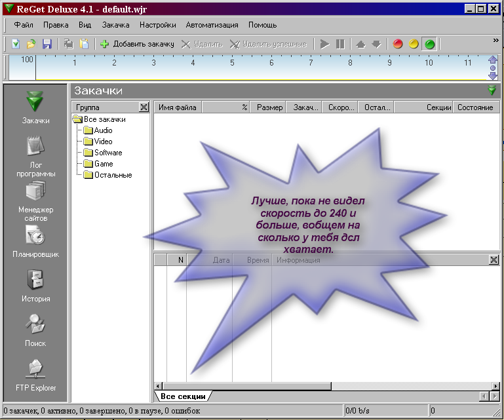Image resolution: width=504 pixels, height=420 pixels.
Task: Close the log information panel
Action: tap(494, 259)
